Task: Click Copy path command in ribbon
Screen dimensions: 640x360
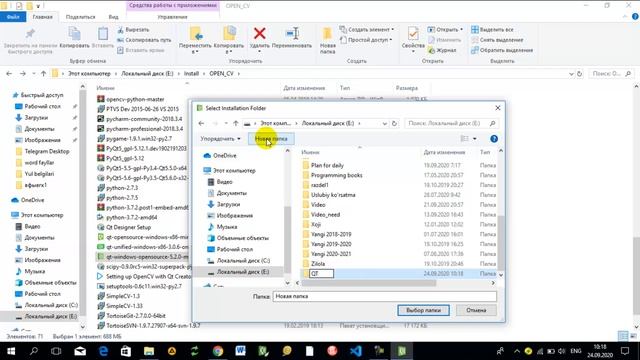Action: (x=144, y=40)
